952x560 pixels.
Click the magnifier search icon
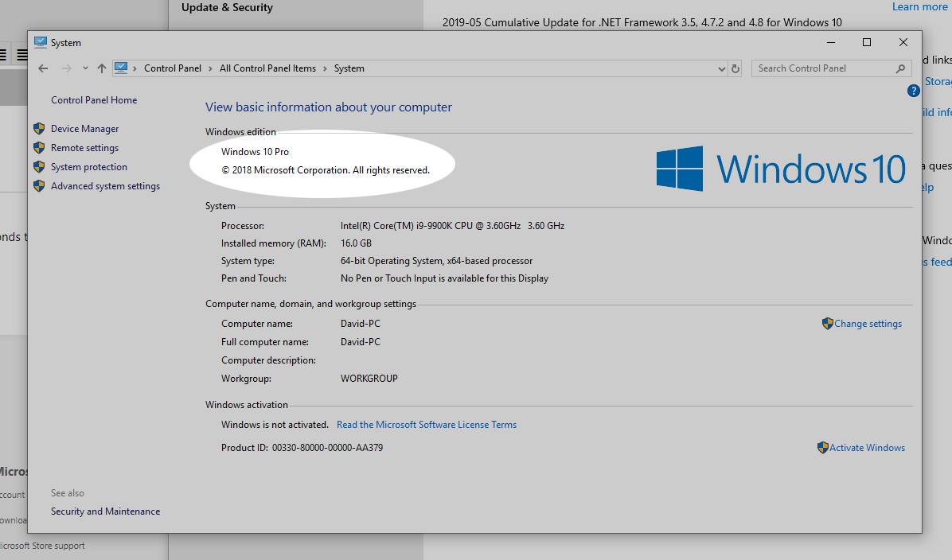tap(900, 68)
